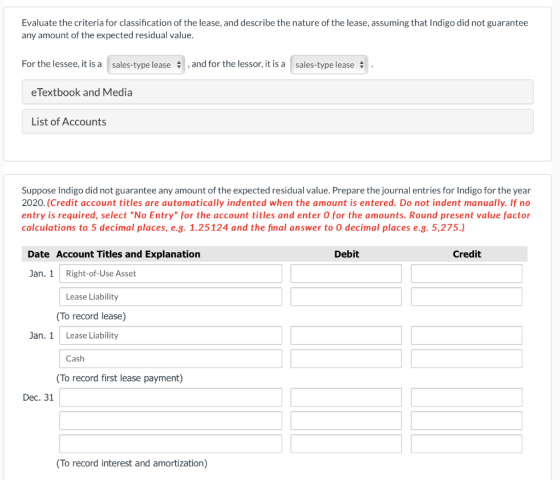Click debit field for second Lease Liability row

pos(346,335)
